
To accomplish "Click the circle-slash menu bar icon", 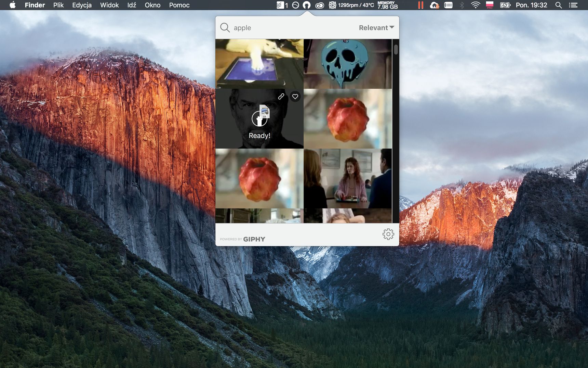I will [296, 5].
